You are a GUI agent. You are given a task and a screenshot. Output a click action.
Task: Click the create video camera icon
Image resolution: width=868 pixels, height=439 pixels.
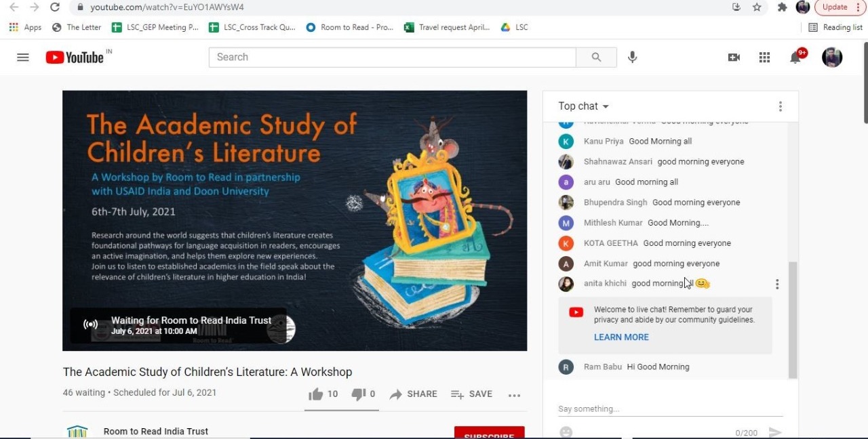[x=734, y=57]
